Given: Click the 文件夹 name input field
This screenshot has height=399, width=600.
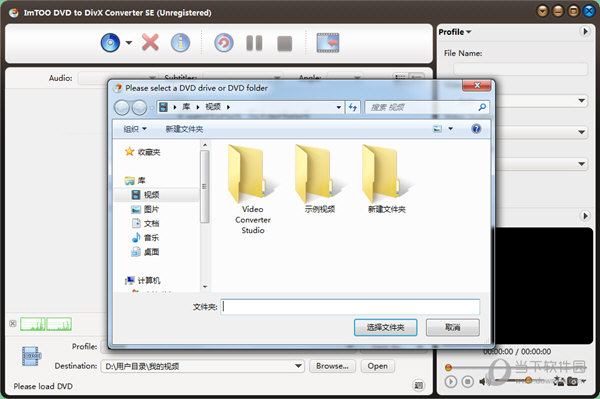Looking at the screenshot, I should [x=350, y=307].
